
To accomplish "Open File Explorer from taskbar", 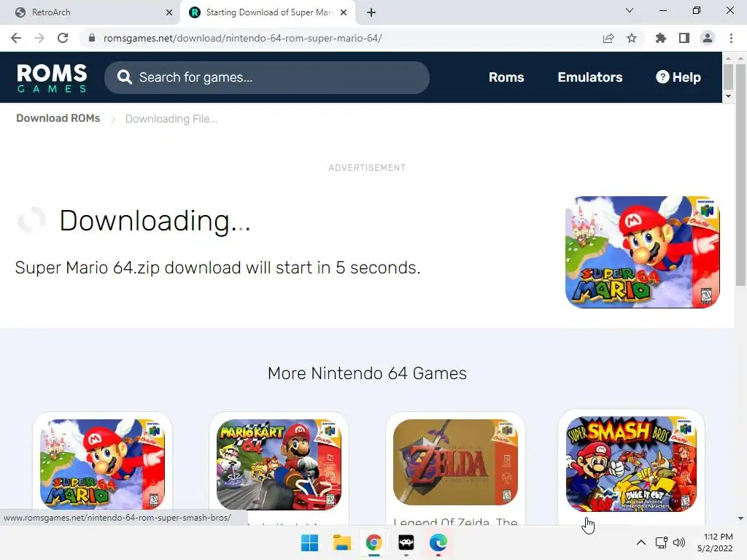I will 341,542.
